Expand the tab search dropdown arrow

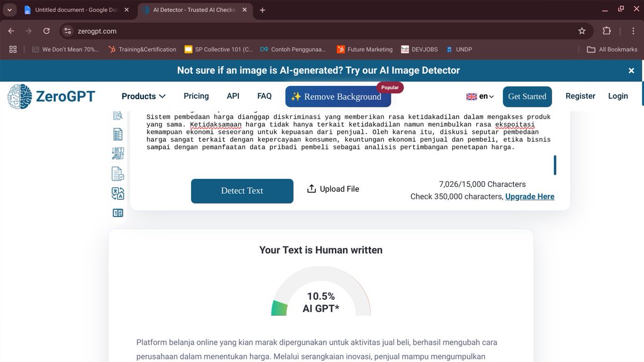click(x=10, y=10)
